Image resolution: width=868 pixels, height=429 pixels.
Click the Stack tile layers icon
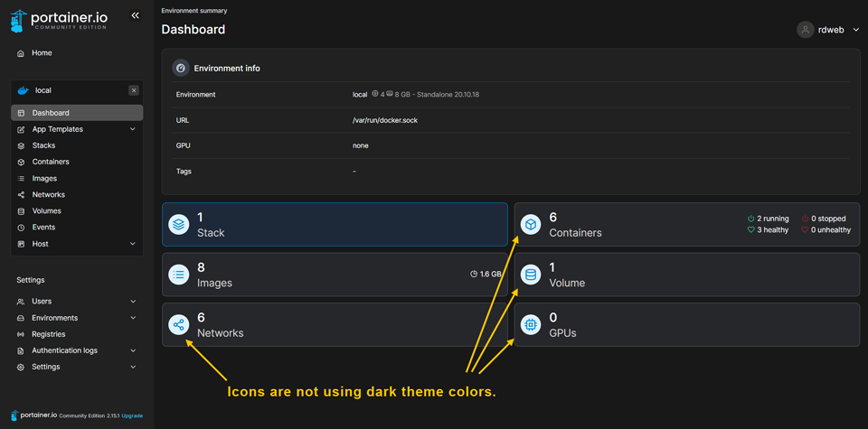pyautogui.click(x=179, y=225)
